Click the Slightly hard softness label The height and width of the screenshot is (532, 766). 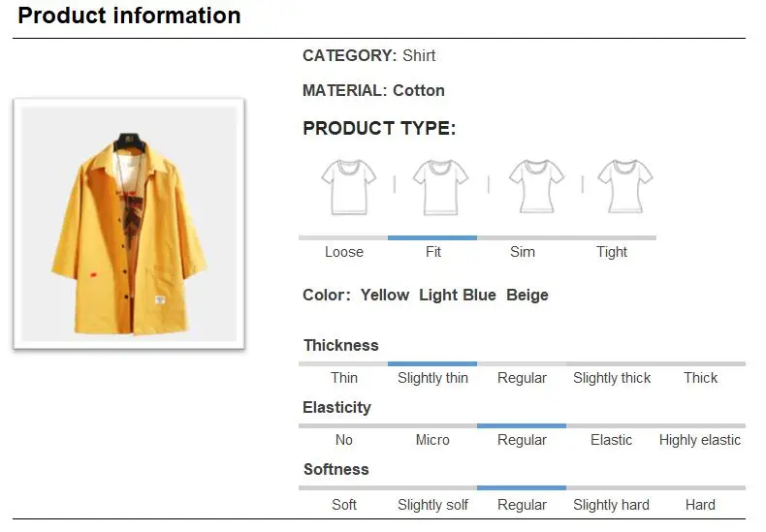click(611, 505)
